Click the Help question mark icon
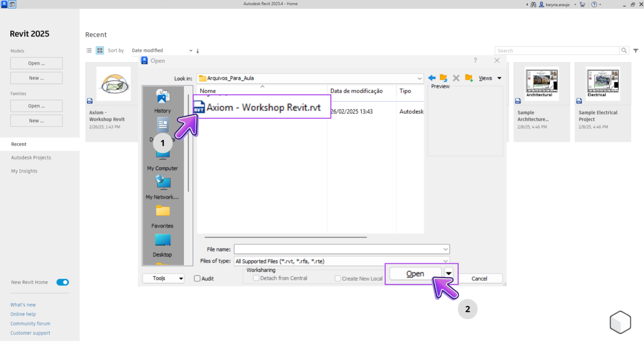 (x=594, y=5)
